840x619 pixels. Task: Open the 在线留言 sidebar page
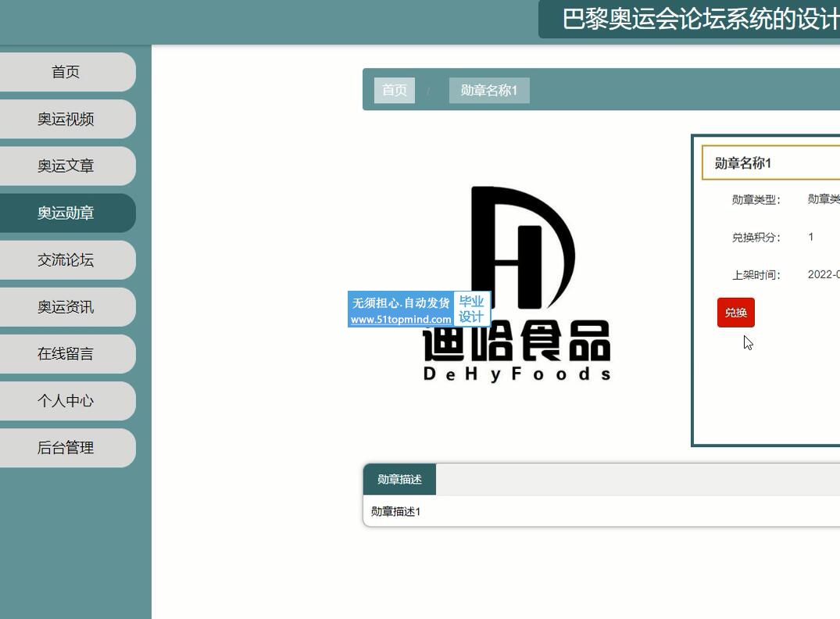click(x=66, y=354)
